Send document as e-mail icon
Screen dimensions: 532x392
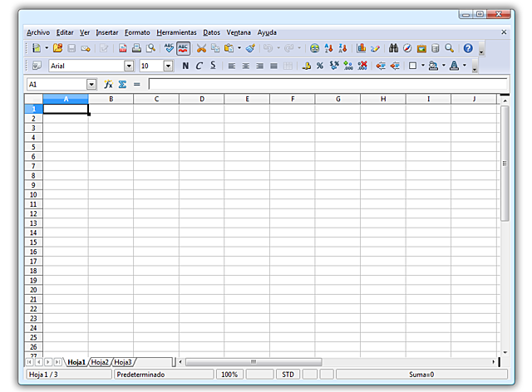point(86,48)
